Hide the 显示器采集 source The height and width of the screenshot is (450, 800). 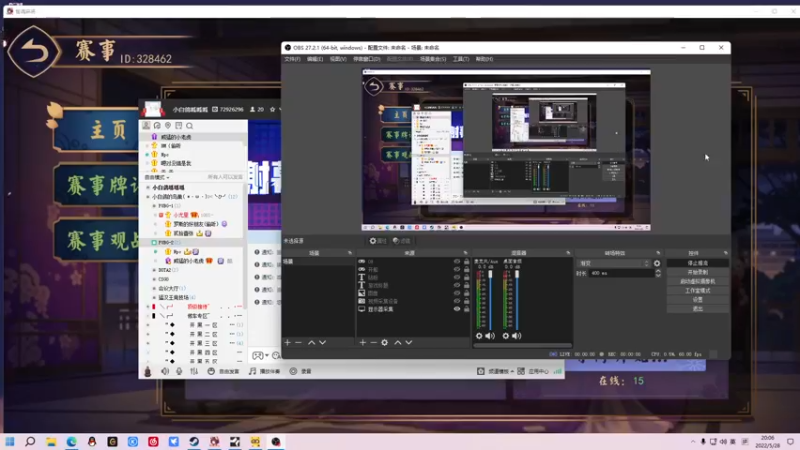[x=457, y=309]
